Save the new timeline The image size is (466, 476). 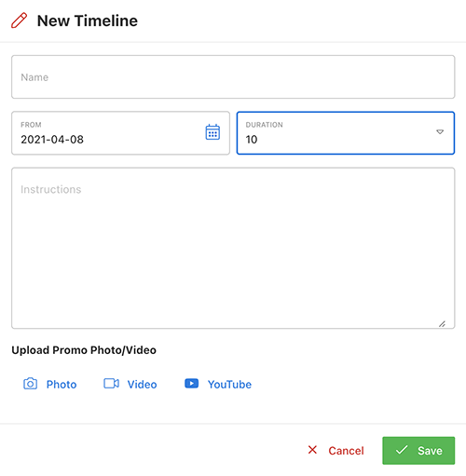pyautogui.click(x=418, y=451)
